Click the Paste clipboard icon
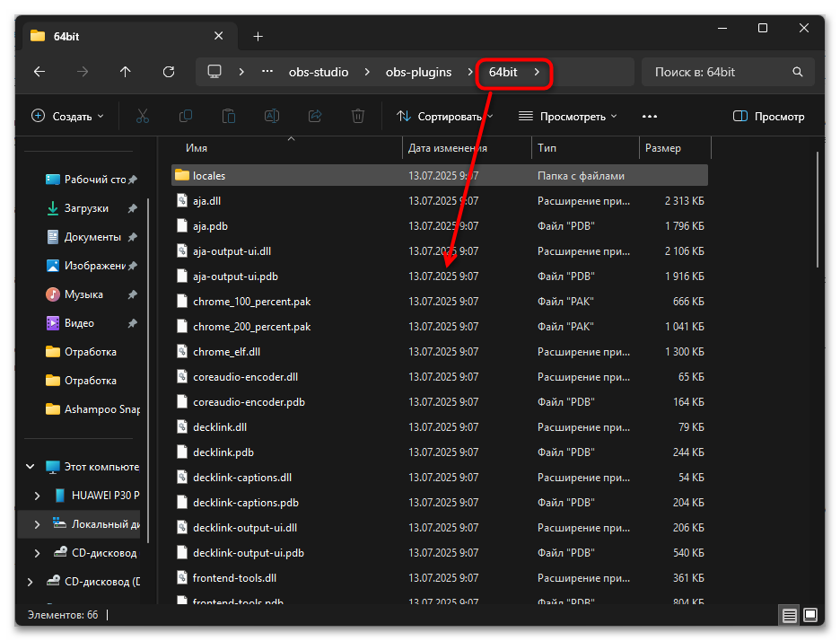 pos(229,116)
